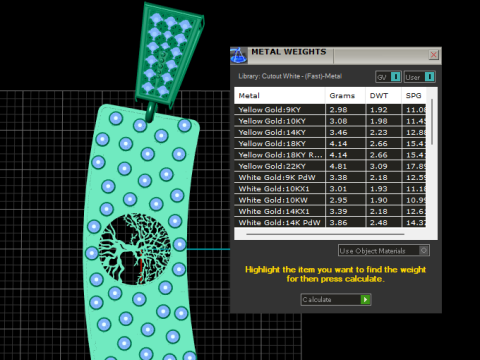
Task: Open the Use Object Materials dropdown
Action: click(384, 251)
